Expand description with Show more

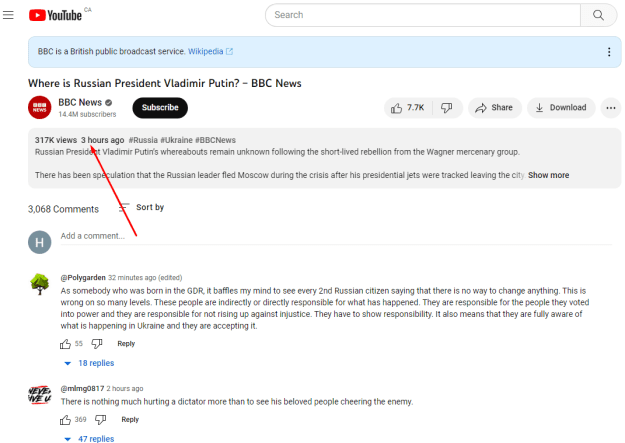(548, 175)
